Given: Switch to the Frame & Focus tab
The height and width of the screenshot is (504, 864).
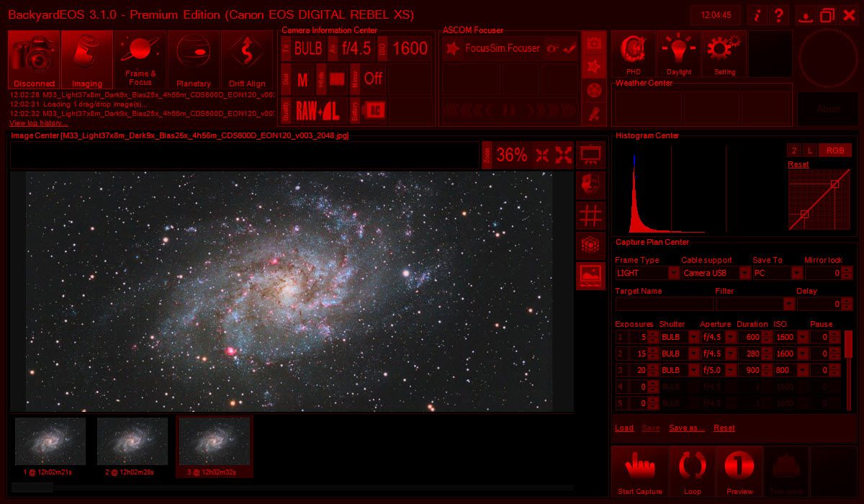Looking at the screenshot, I should pos(140,59).
